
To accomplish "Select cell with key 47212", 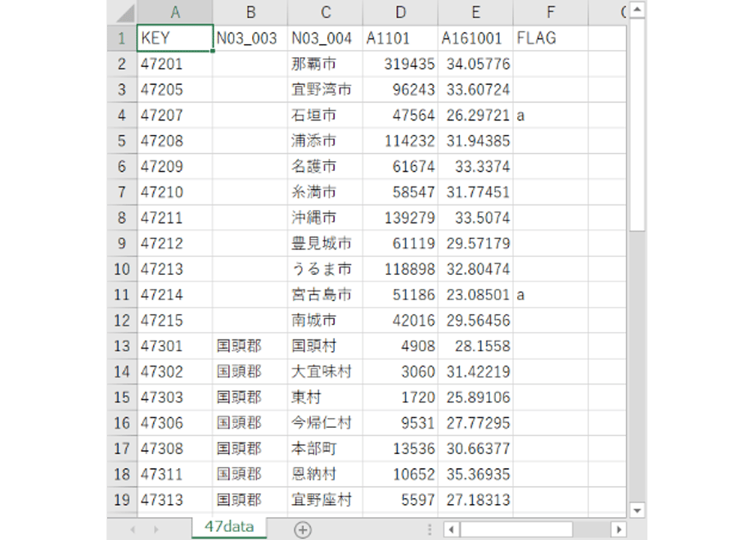I will coord(175,244).
